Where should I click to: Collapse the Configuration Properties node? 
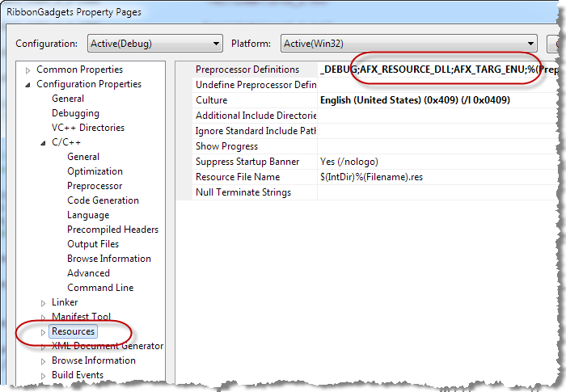click(x=28, y=85)
